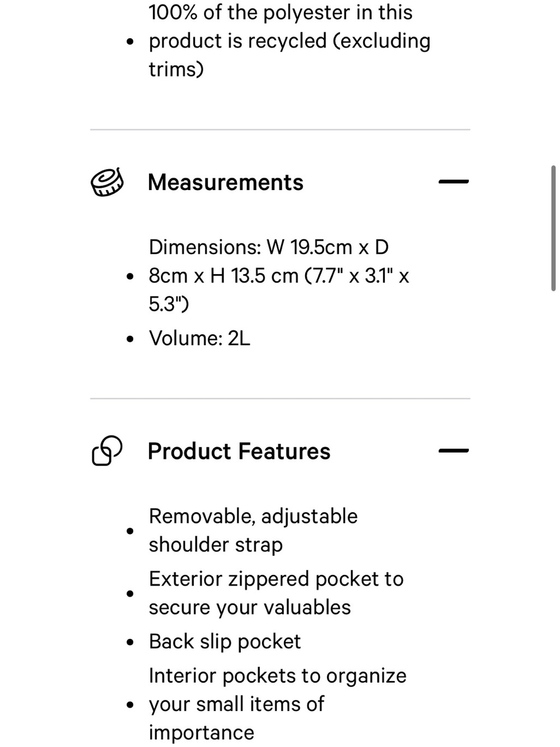This screenshot has width=560, height=747.
Task: Click the measuring tape icon beside Measurements
Action: [107, 182]
